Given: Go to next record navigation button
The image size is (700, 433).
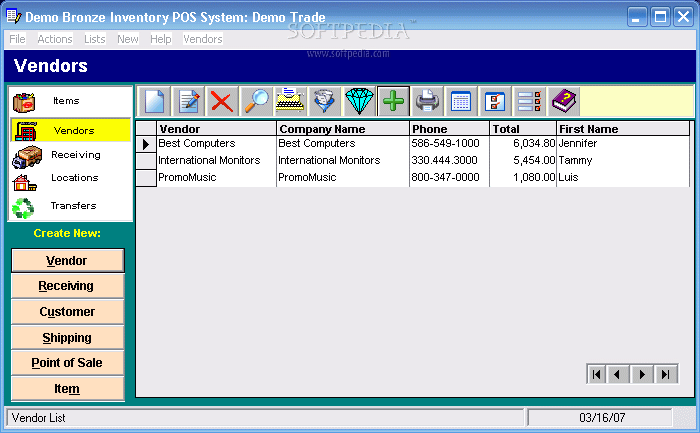Looking at the screenshot, I should coord(642,374).
